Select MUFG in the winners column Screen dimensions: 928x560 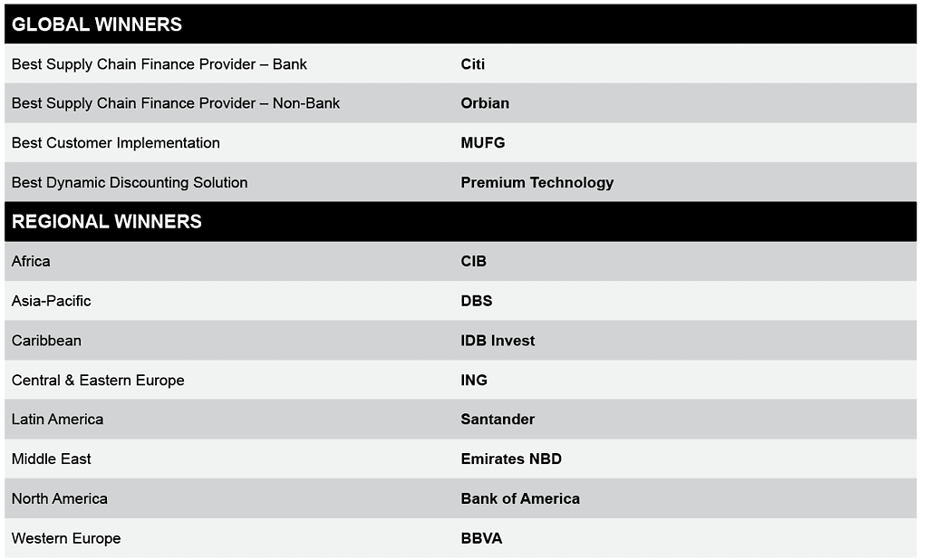(x=483, y=143)
